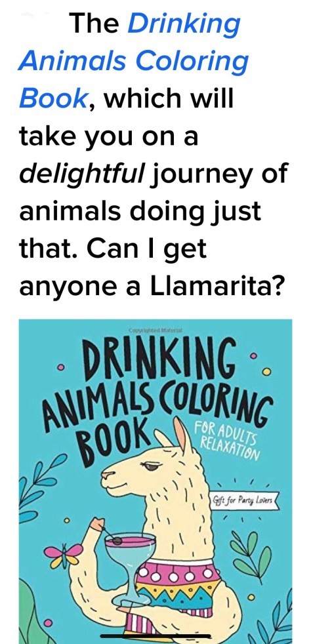
Task: Tap "Animals Coloring" in the blue hyperlink
Action: click(134, 62)
